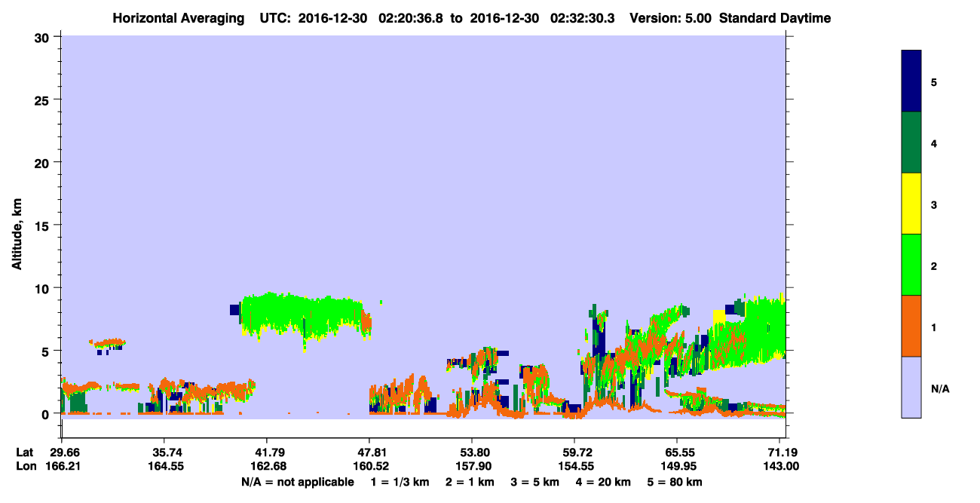
Task: Click the 'Standard Daytime' label
Action: (x=775, y=18)
